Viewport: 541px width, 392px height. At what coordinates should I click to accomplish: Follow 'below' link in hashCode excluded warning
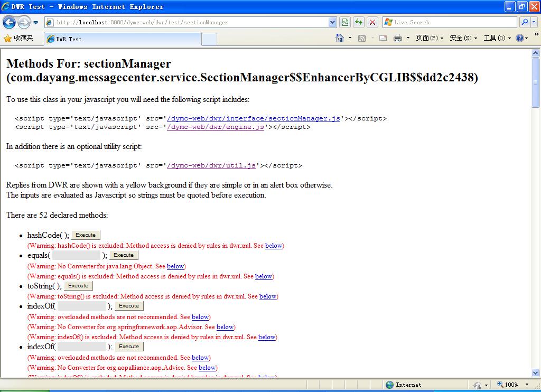(274, 246)
